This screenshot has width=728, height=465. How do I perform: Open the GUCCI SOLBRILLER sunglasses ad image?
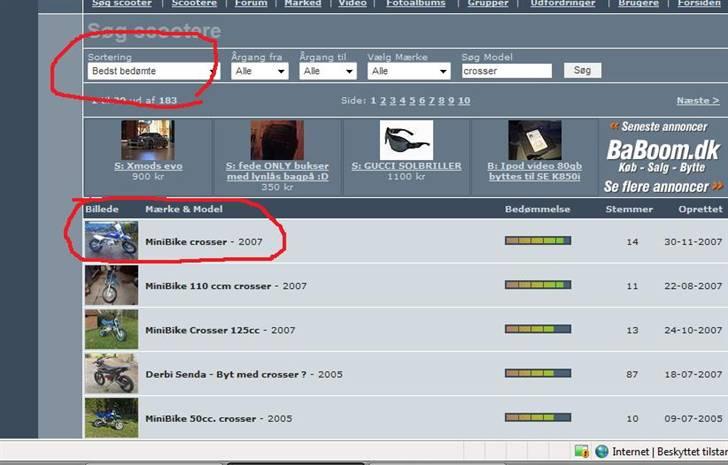pyautogui.click(x=406, y=141)
